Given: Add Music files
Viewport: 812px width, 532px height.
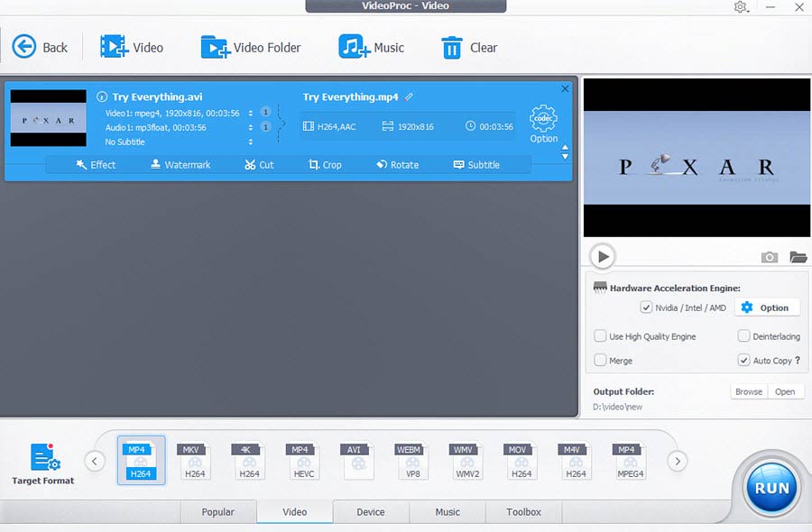Looking at the screenshot, I should [x=371, y=47].
